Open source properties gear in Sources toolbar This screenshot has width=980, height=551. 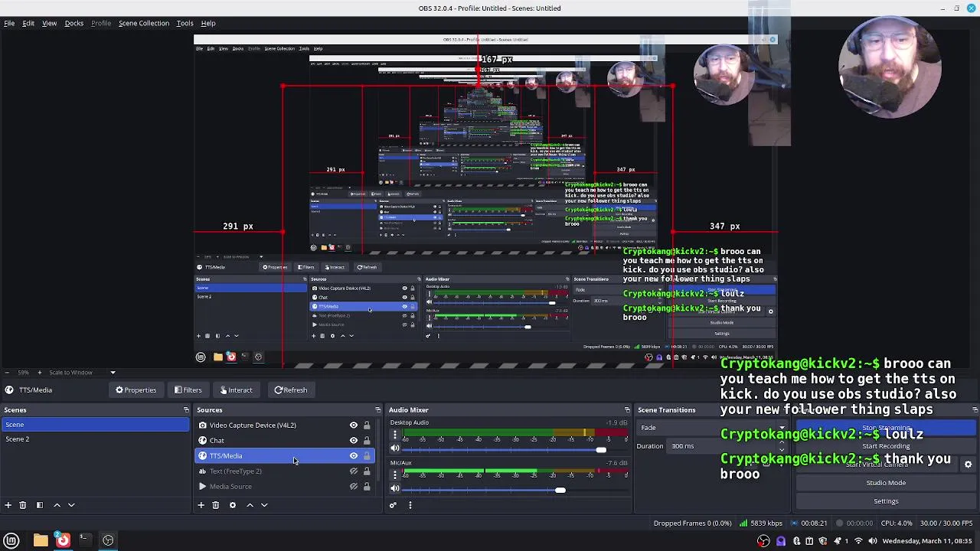(232, 505)
